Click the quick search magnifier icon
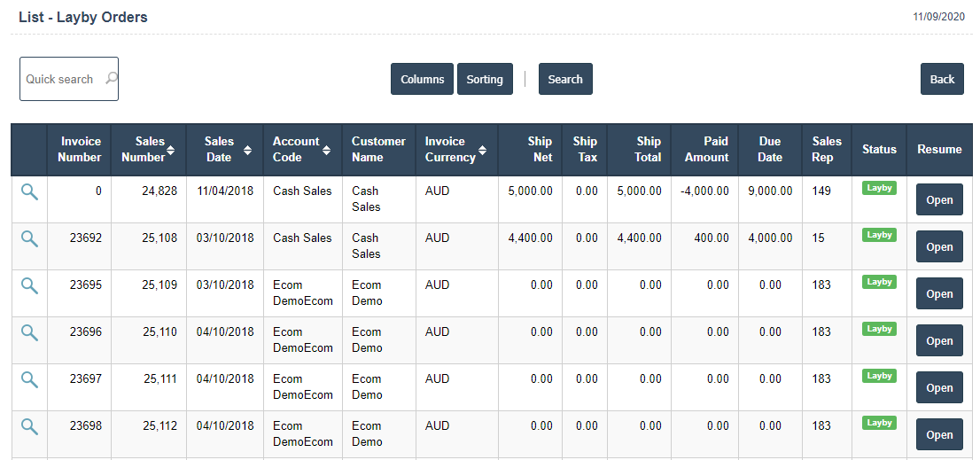980x460 pixels. tap(111, 79)
